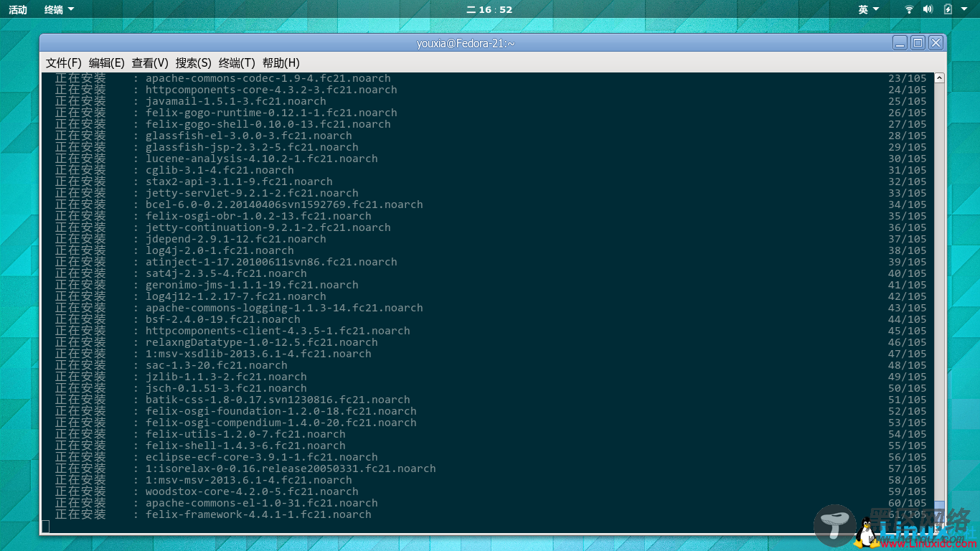Select text eclipse-ecf-core-3.9.1-1.fc21.noarch
Image resolution: width=980 pixels, height=551 pixels.
(262, 457)
